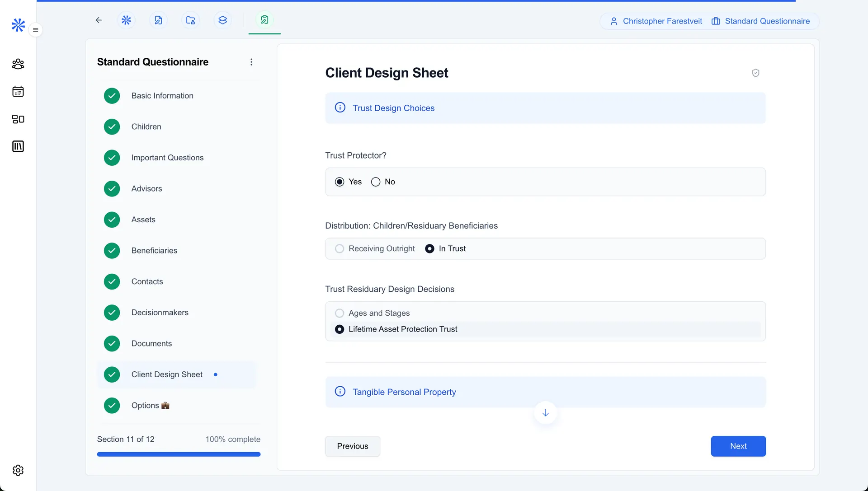Open Children section
Image resolution: width=868 pixels, height=491 pixels.
[177, 127]
